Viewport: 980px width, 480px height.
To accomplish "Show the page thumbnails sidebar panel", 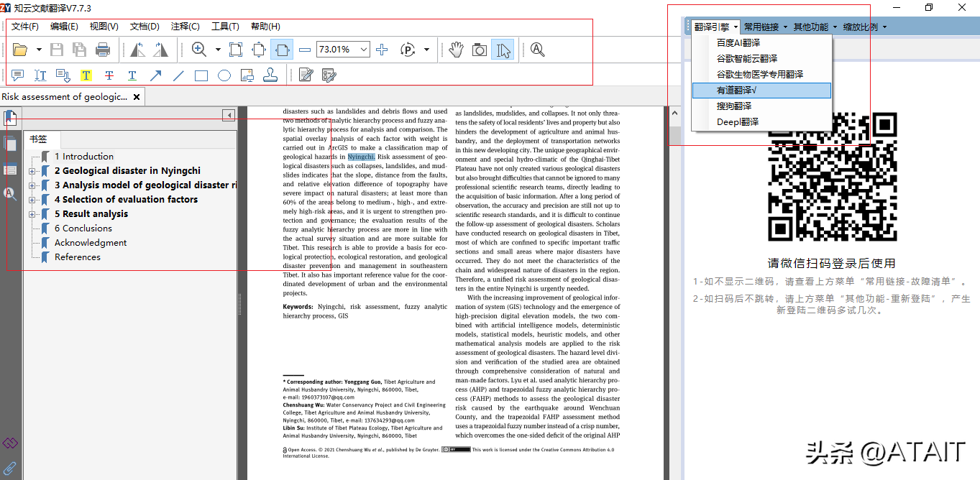I will pyautogui.click(x=10, y=144).
